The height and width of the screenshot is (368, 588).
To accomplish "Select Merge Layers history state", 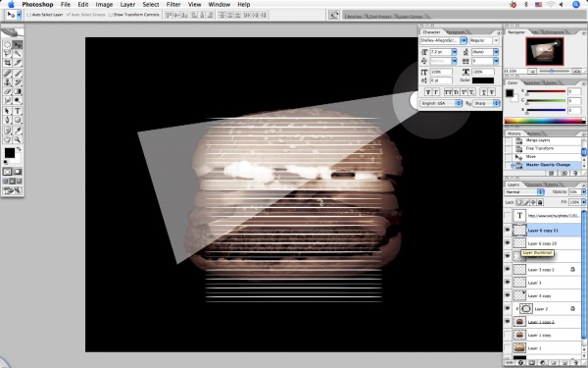I will (x=545, y=140).
